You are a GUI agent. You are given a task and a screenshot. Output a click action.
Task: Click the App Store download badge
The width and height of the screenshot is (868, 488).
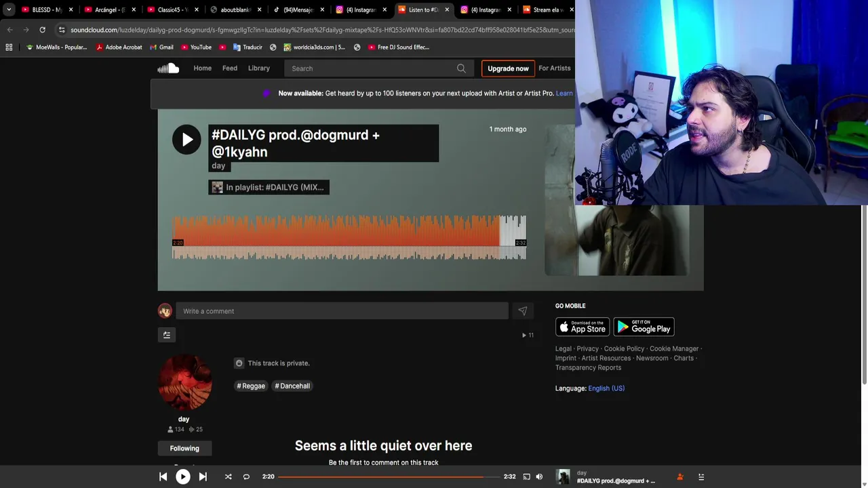click(x=583, y=327)
